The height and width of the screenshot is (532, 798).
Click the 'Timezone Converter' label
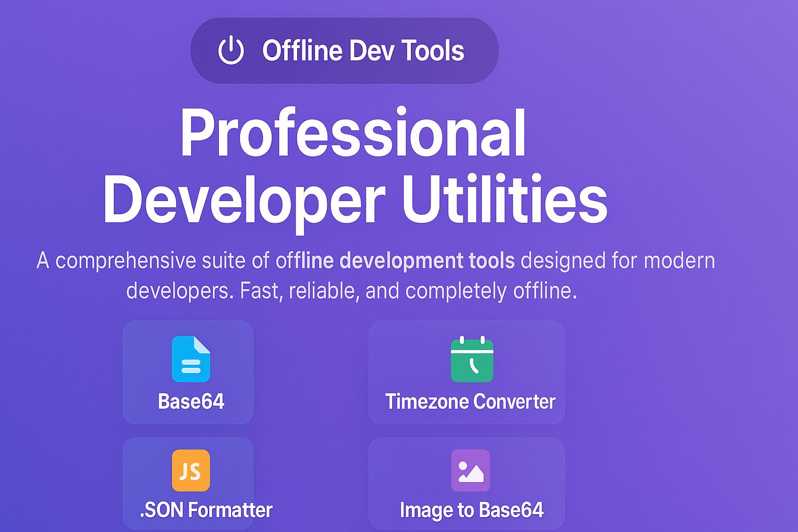tap(470, 402)
